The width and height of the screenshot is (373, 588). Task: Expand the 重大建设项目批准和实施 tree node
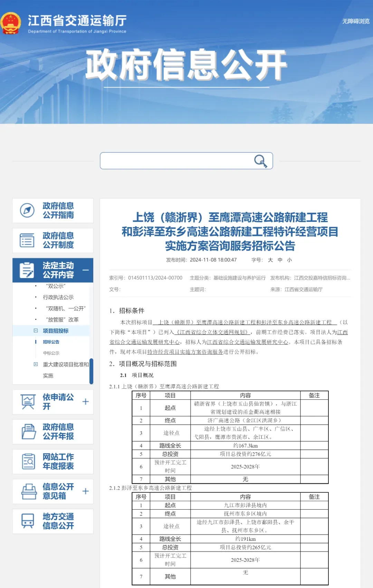(36, 364)
